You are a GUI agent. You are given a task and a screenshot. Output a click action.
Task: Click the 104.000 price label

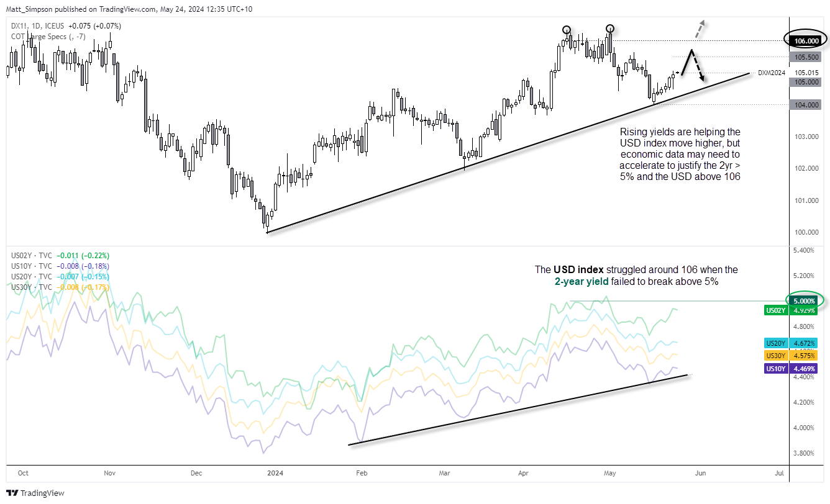point(806,105)
